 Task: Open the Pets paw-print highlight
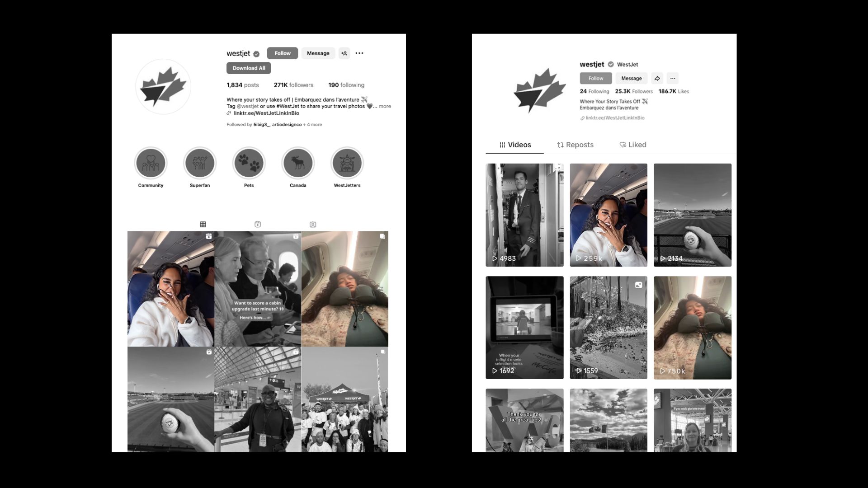249,163
